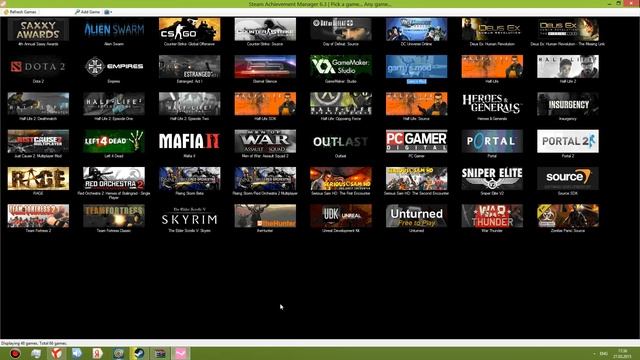
Task: Select the Insurgency game tile
Action: 568,104
